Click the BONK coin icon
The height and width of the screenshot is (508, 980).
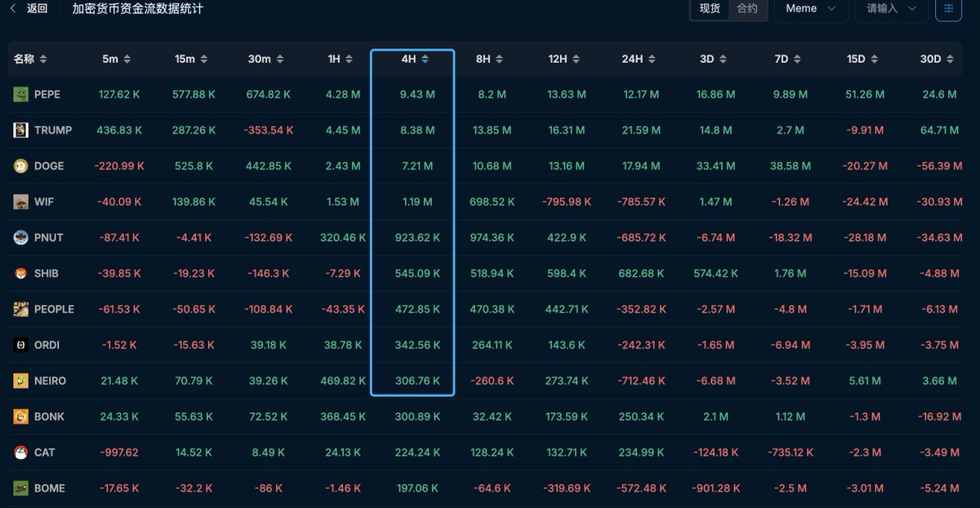click(21, 417)
